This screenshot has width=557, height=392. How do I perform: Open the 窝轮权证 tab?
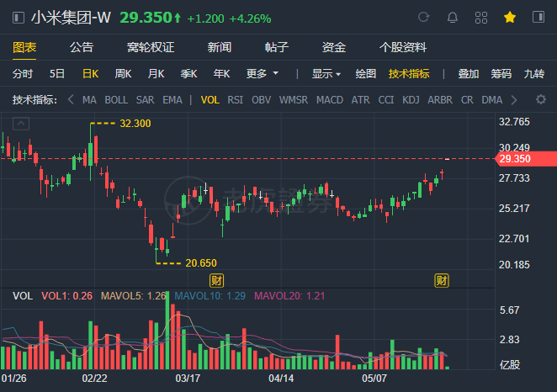[151, 47]
